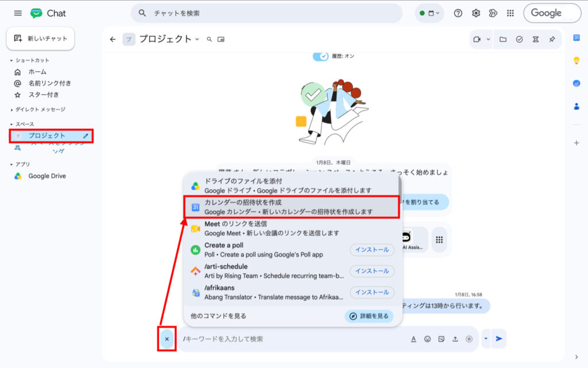Click 詳細を見る button

coord(369,316)
